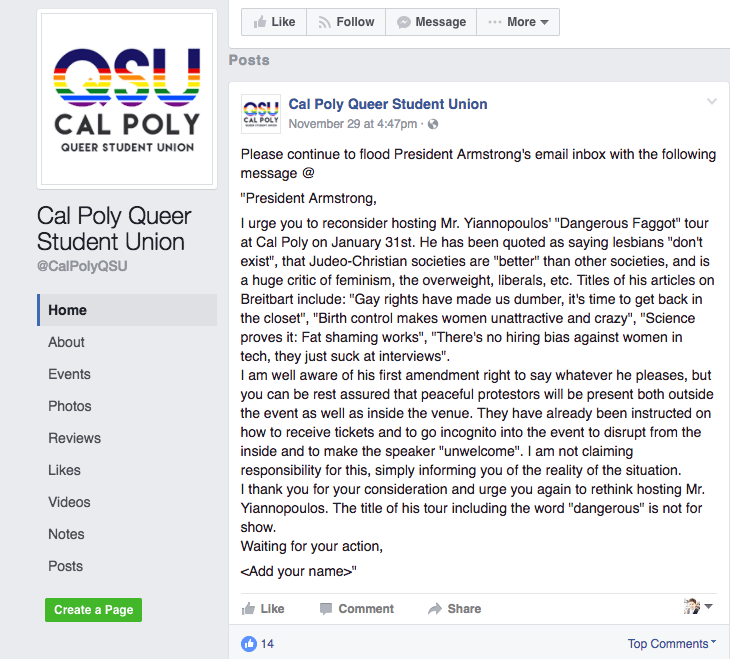
Task: Like the page from the top bar
Action: (274, 22)
